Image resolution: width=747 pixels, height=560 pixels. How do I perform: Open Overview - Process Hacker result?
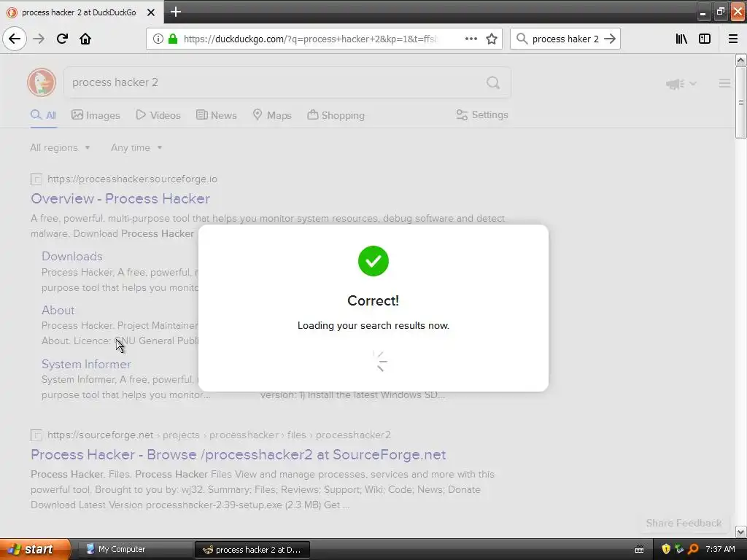pos(120,198)
